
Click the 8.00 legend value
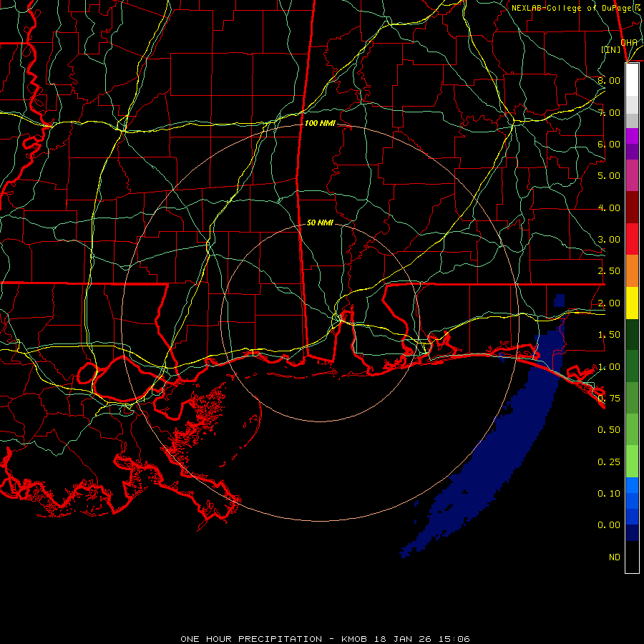pos(609,80)
